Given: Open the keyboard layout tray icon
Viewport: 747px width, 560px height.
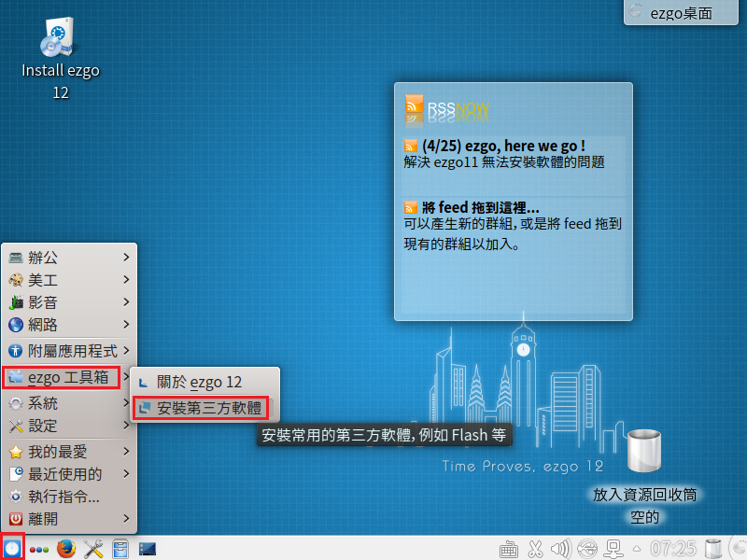Looking at the screenshot, I should tap(508, 549).
